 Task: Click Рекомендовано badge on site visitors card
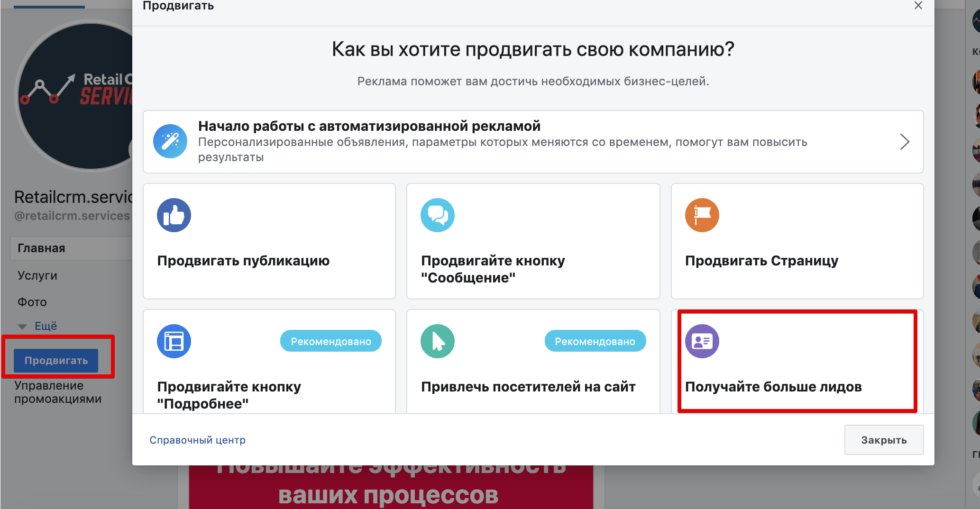point(595,341)
